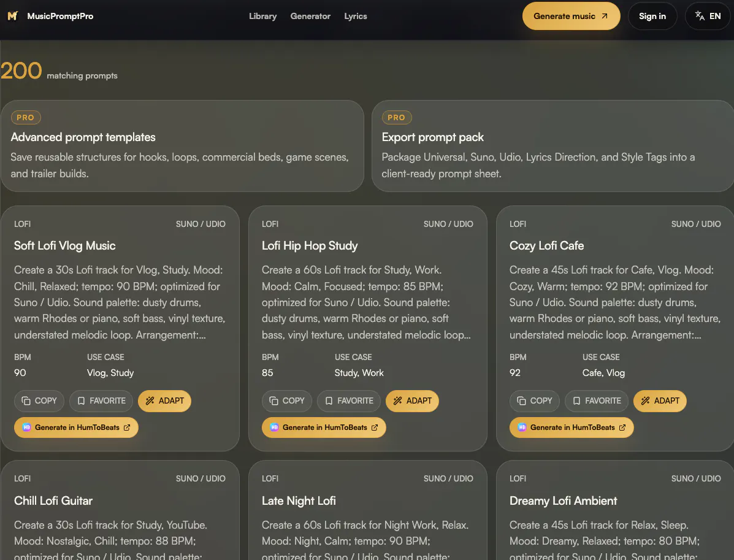The width and height of the screenshot is (734, 560).
Task: Click the MusicPromptPro logo icon
Action: (x=13, y=16)
